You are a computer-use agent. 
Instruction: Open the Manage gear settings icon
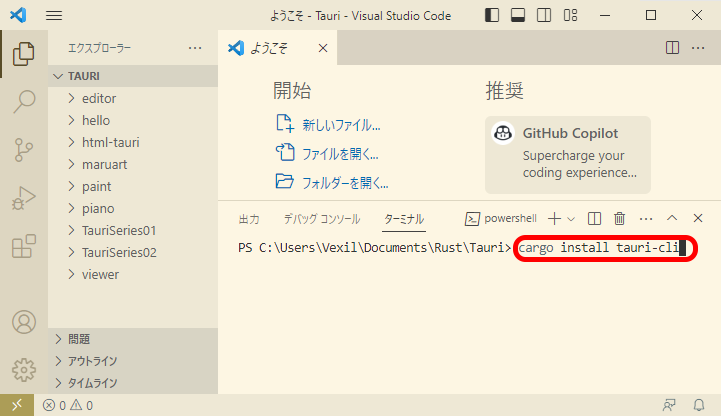point(24,370)
